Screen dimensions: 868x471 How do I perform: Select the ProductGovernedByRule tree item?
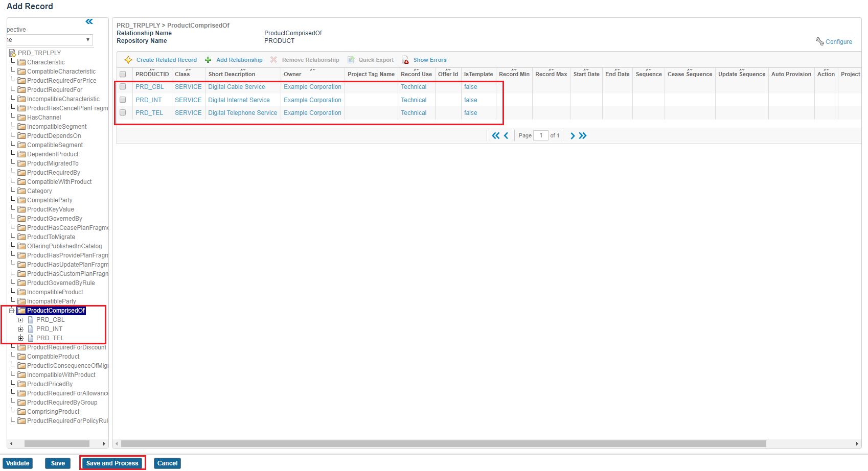[61, 283]
